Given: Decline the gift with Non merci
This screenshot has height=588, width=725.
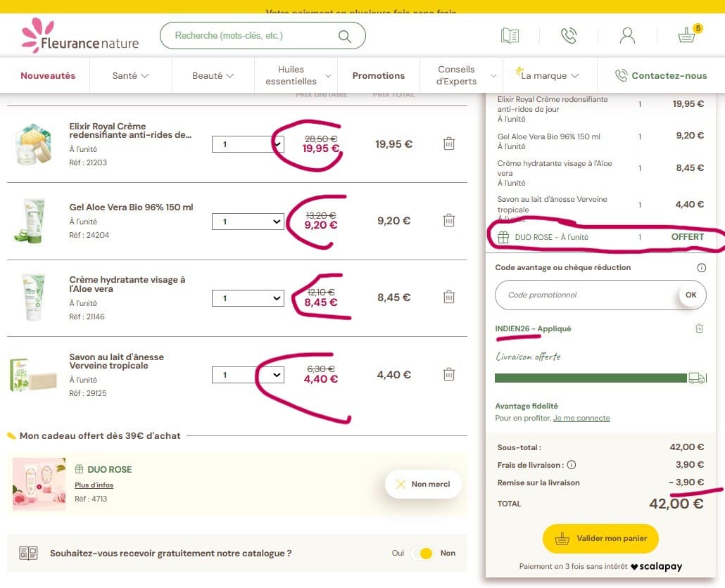Looking at the screenshot, I should 423,484.
